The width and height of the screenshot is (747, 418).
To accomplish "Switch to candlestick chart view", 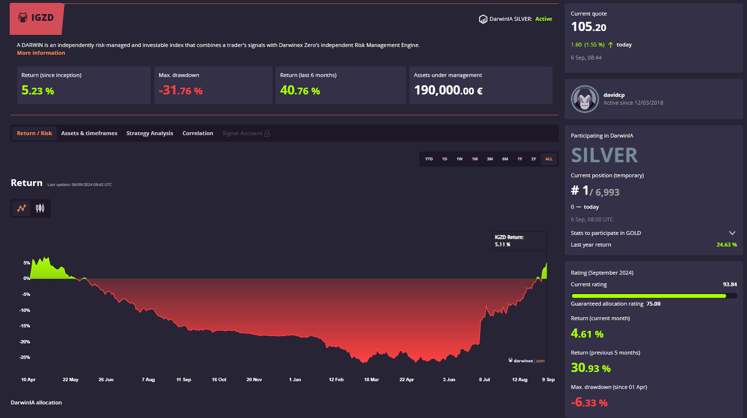I will coord(40,208).
